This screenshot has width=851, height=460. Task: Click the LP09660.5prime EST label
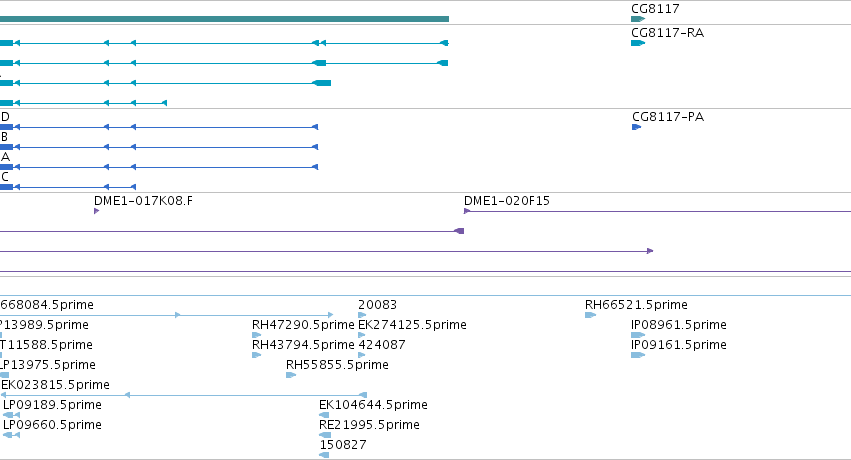coord(52,425)
